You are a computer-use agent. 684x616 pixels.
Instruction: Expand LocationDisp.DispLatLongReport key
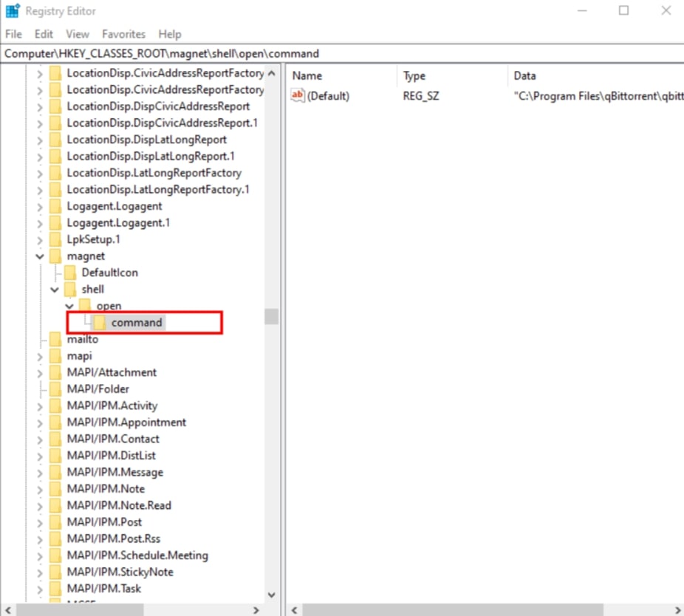coord(40,140)
